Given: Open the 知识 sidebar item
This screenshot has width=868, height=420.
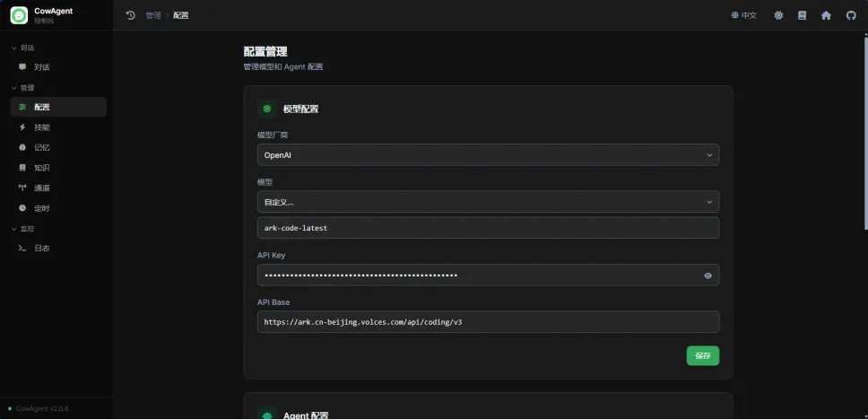Looking at the screenshot, I should [x=58, y=167].
